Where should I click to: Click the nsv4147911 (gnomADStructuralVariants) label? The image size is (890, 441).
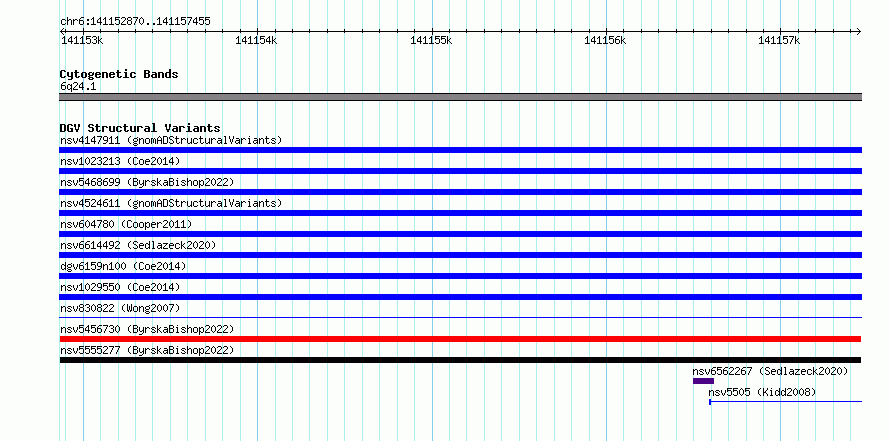click(x=171, y=140)
